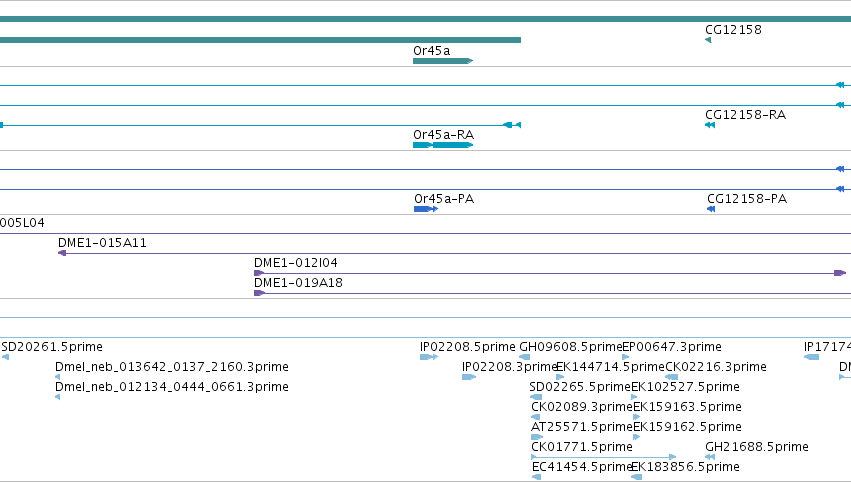The image size is (851, 482).
Task: Select the DME1-019A18 start marker
Action: (259, 293)
